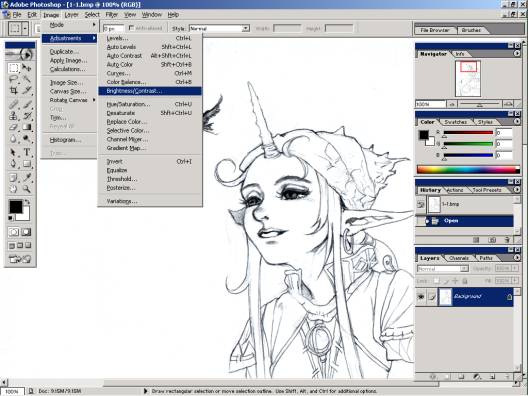
Task: Select the Zoom tool in the toolbox
Action: (x=27, y=189)
